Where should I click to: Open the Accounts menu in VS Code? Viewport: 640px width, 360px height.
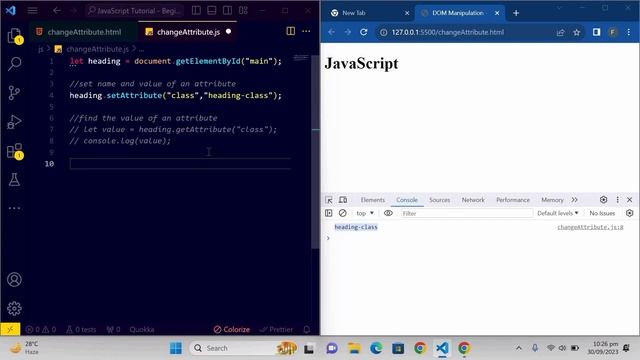point(14,280)
